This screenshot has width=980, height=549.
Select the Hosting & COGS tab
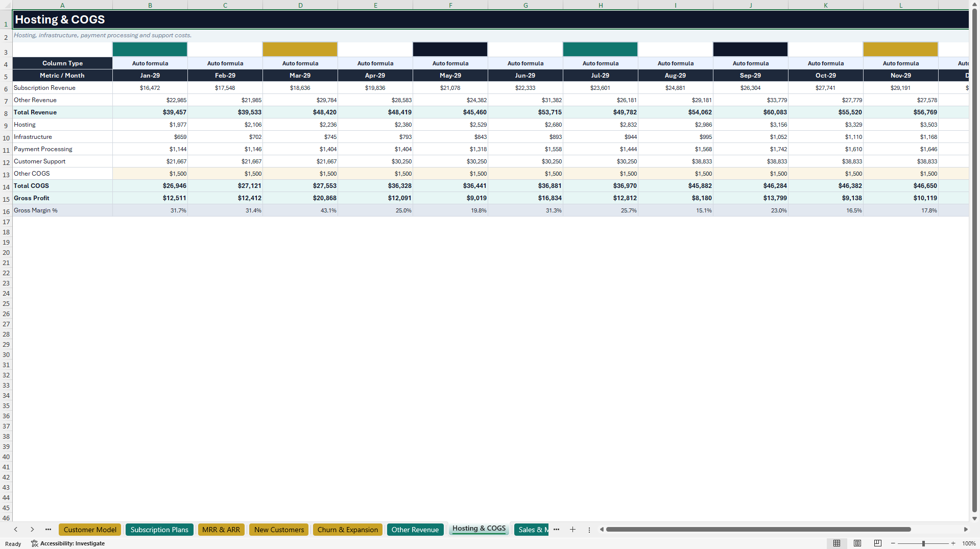[479, 529]
